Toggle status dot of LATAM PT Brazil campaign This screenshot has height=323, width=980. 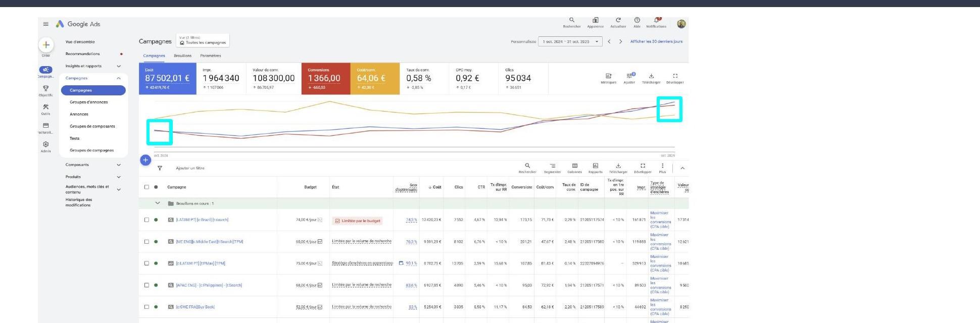click(x=156, y=220)
